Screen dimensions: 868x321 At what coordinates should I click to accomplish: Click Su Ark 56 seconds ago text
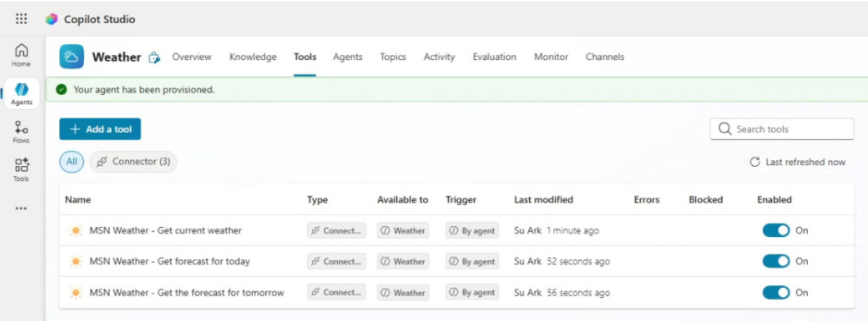point(562,293)
